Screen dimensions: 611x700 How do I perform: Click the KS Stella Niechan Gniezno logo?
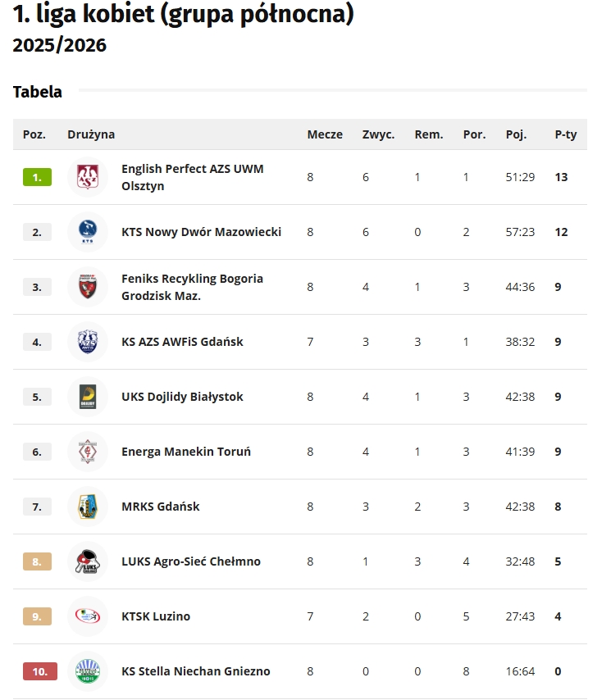tap(88, 671)
